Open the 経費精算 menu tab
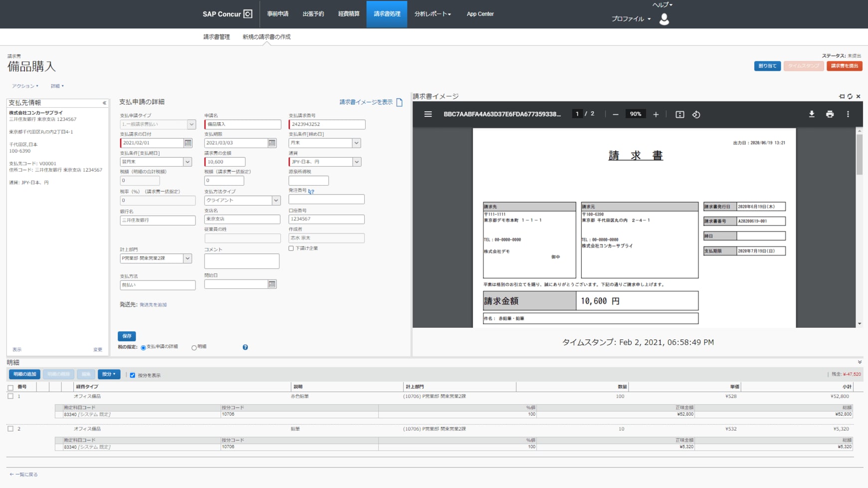 click(348, 14)
